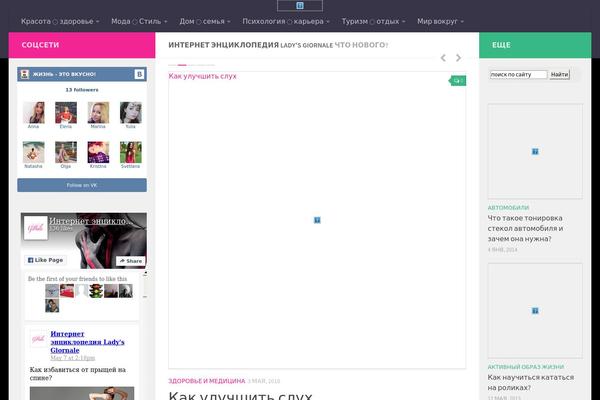Expand the Красота здоровье dropdown arrow
The width and height of the screenshot is (600, 400).
click(98, 22)
